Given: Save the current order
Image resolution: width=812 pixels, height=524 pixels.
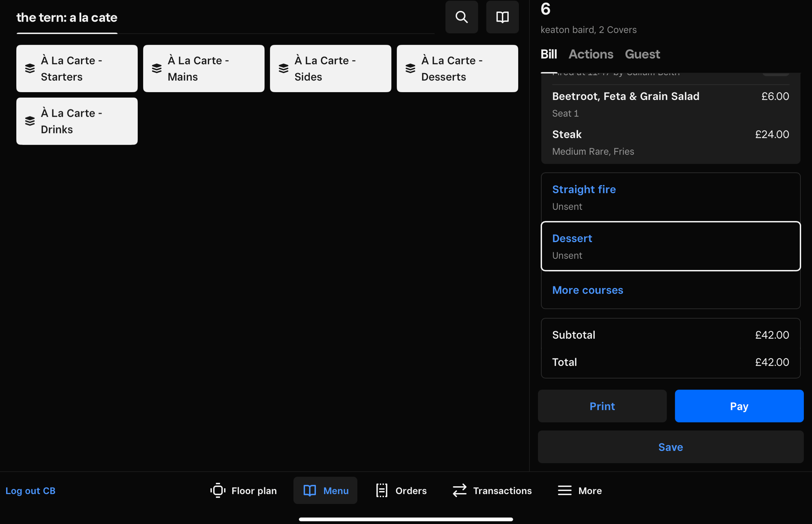Looking at the screenshot, I should click(670, 447).
